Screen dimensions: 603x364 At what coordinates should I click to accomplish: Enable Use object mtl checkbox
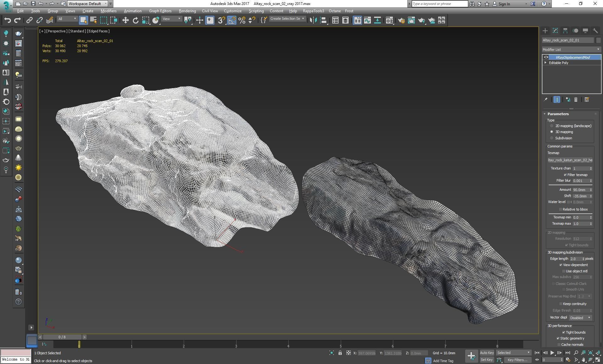pos(563,271)
